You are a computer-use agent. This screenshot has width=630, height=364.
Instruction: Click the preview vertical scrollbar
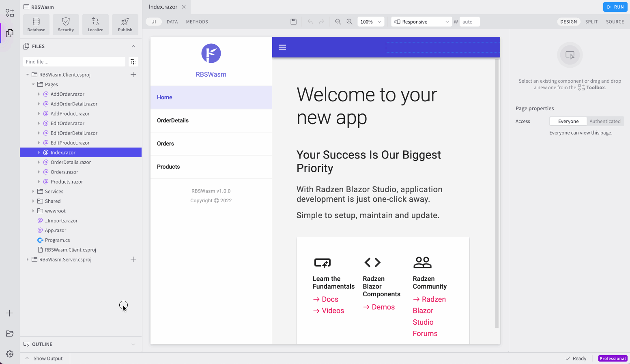(x=497, y=193)
